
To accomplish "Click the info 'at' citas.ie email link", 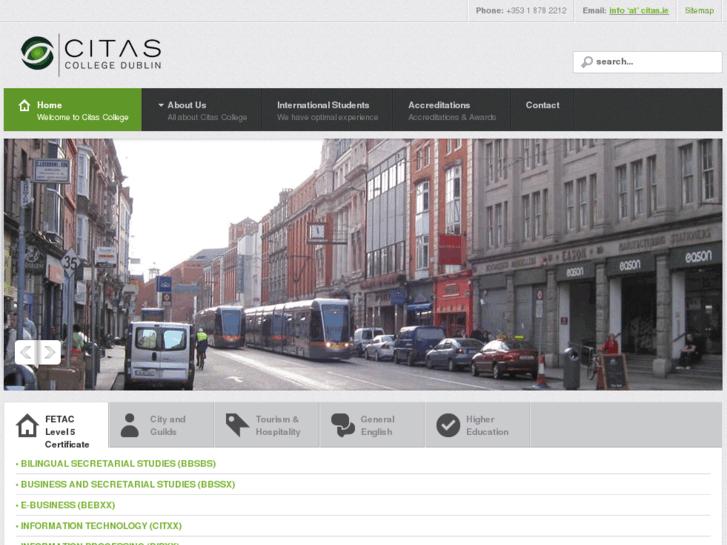I will tap(638, 11).
